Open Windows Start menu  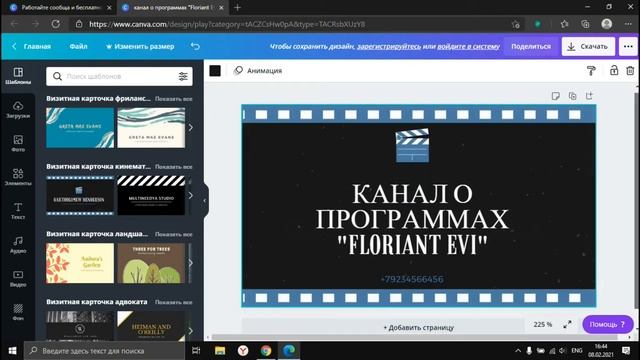(12, 351)
